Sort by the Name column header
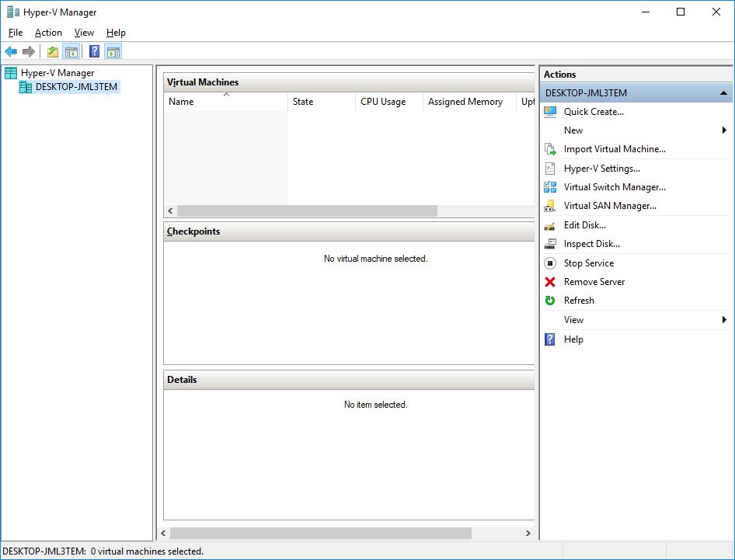 226,102
